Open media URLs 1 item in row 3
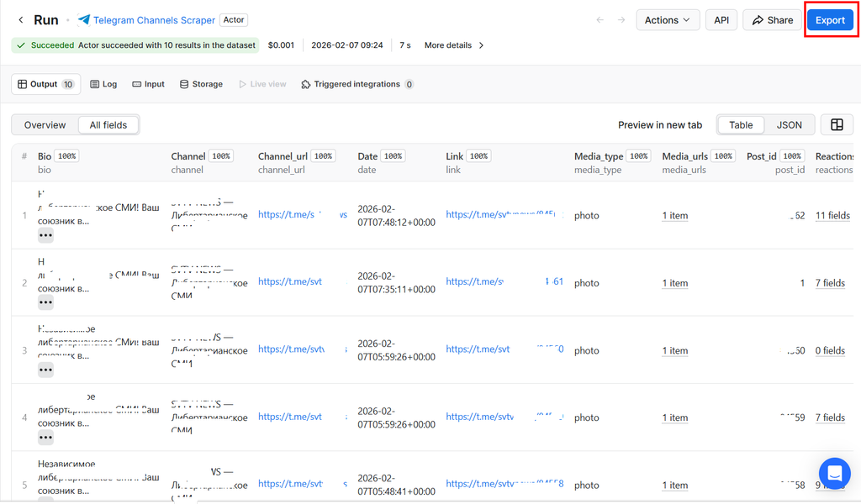This screenshot has width=861, height=504. tap(675, 350)
